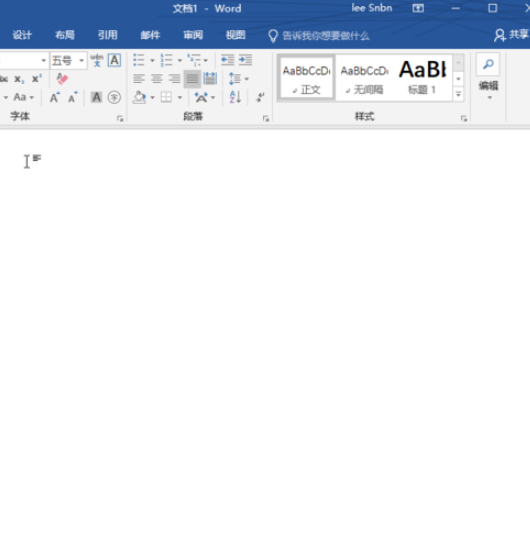The image size is (530, 541).
Task: Open ribbon display options icon
Action: coord(418,8)
